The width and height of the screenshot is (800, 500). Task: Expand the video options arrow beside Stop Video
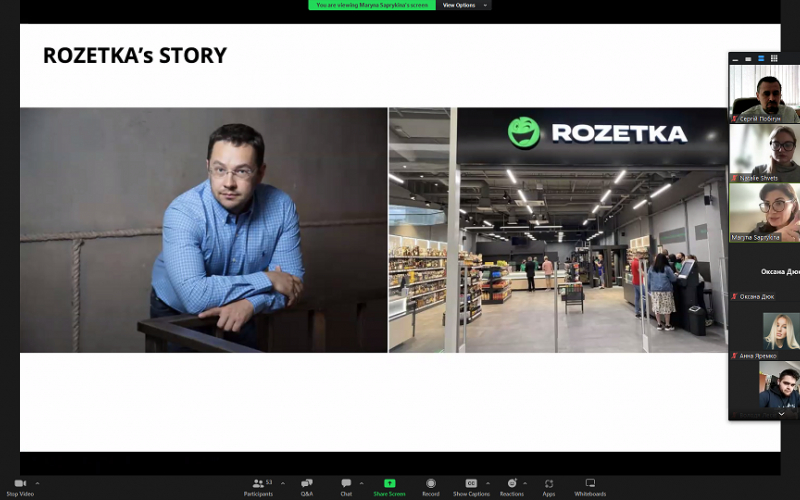(x=37, y=483)
